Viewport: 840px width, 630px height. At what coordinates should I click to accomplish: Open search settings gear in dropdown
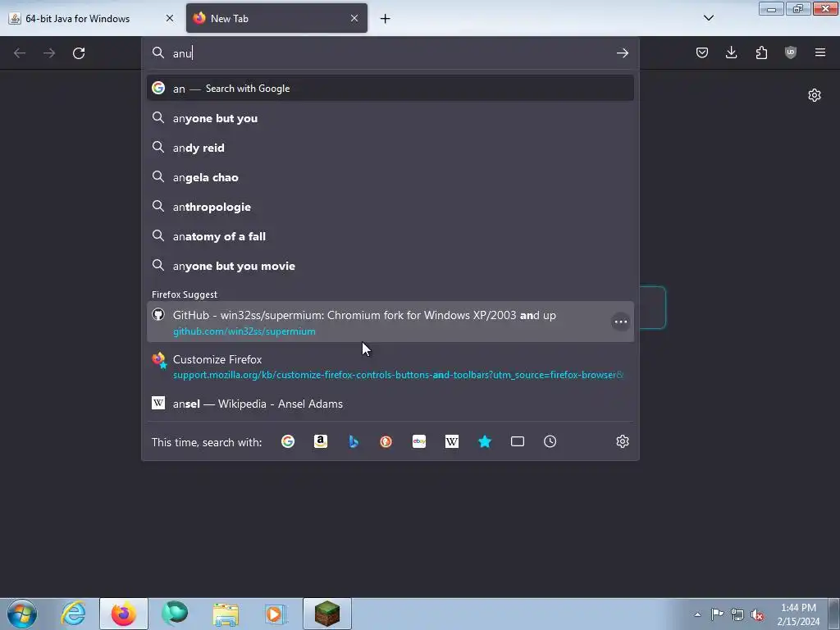tap(623, 441)
